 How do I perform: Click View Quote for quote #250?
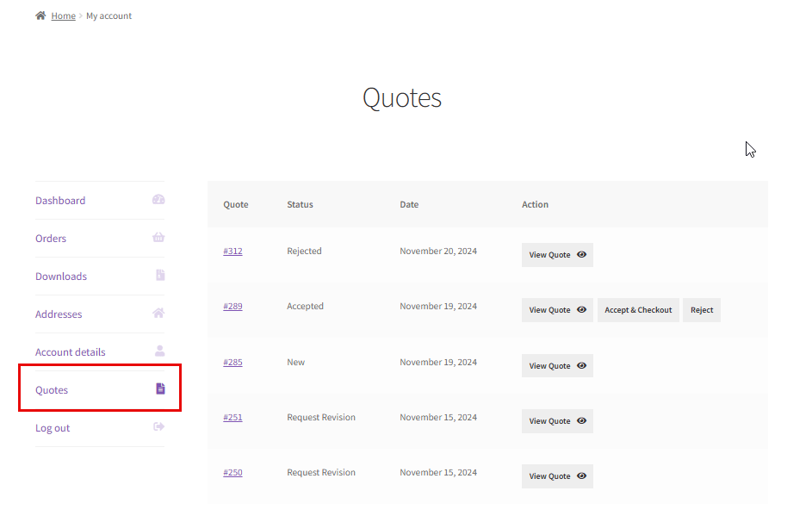coord(557,475)
